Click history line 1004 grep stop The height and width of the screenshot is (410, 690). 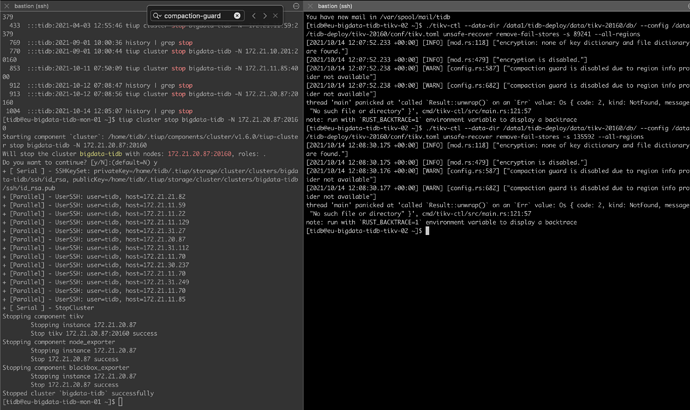point(99,111)
